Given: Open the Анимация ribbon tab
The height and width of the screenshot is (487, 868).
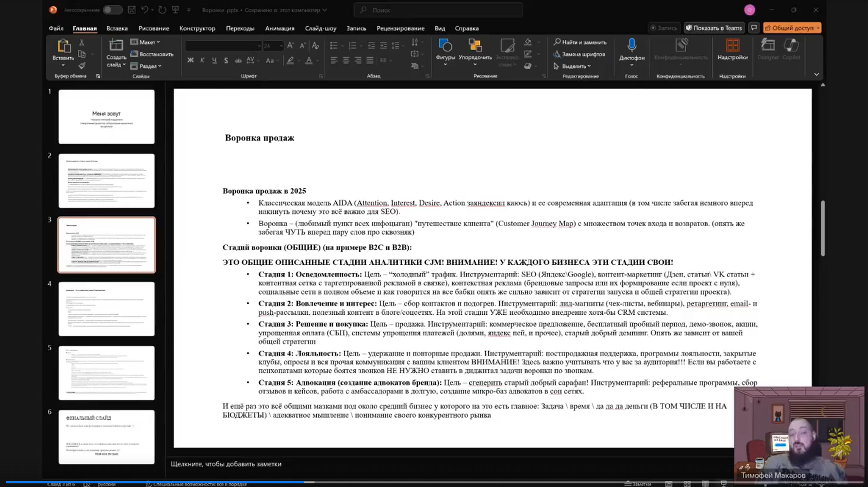Looking at the screenshot, I should tap(279, 28).
